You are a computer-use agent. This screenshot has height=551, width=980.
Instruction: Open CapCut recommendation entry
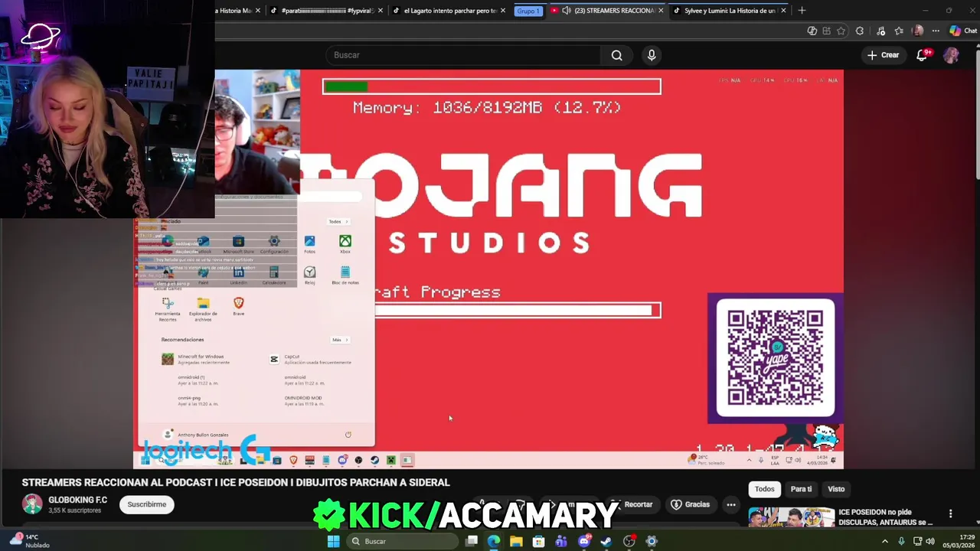pos(309,359)
